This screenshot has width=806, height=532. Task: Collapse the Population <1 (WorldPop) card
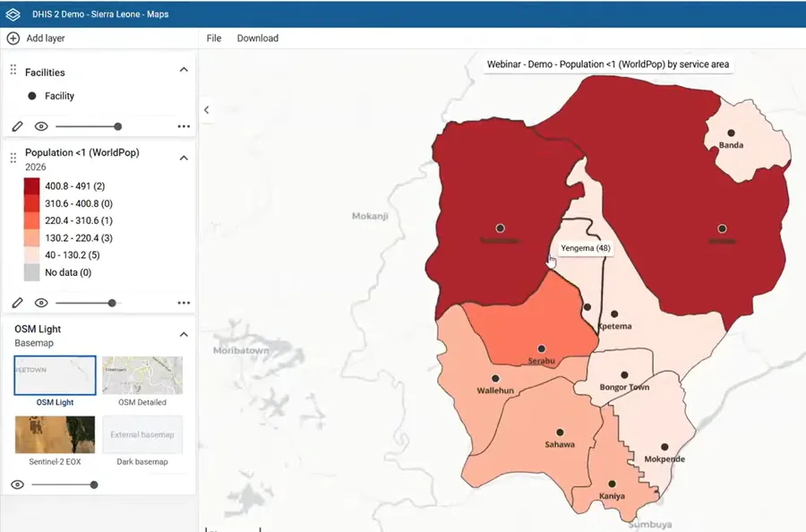[x=184, y=158]
